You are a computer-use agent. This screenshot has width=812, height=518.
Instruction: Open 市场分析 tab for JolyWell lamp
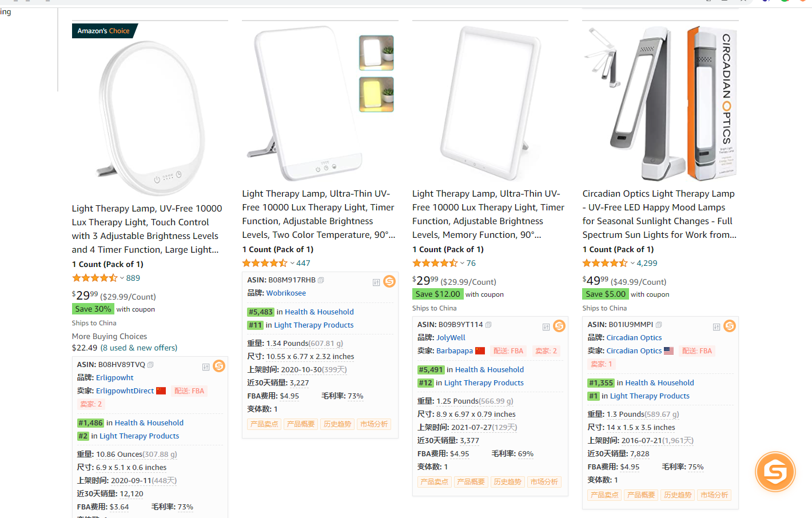tap(544, 482)
